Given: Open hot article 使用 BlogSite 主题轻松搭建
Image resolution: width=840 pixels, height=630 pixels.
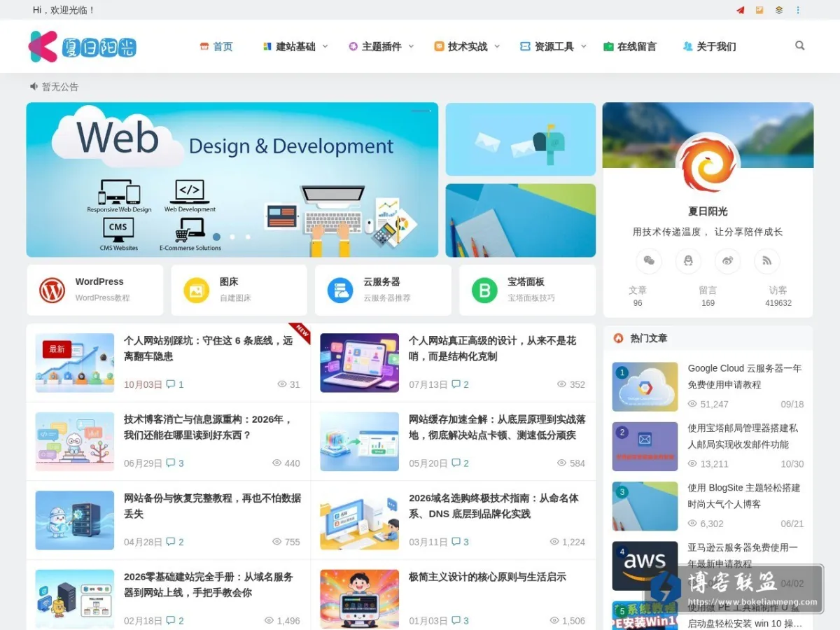Looking at the screenshot, I should [743, 496].
